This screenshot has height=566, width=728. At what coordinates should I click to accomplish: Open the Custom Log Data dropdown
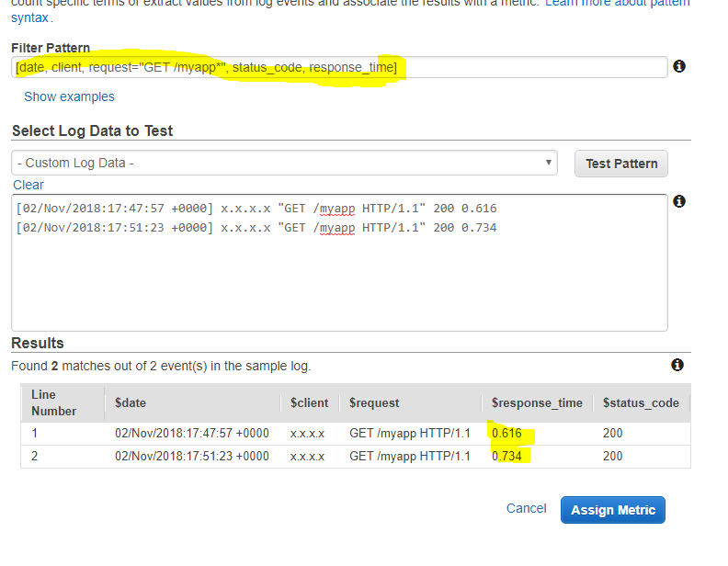point(284,163)
